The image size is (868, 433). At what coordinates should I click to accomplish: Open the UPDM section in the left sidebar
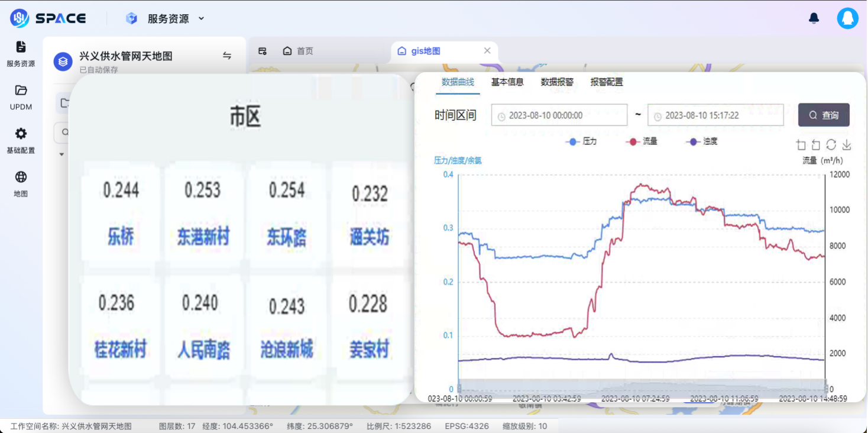click(x=21, y=98)
